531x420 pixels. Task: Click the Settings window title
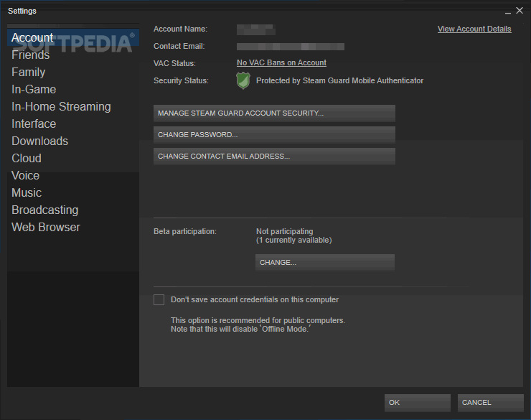coord(22,11)
